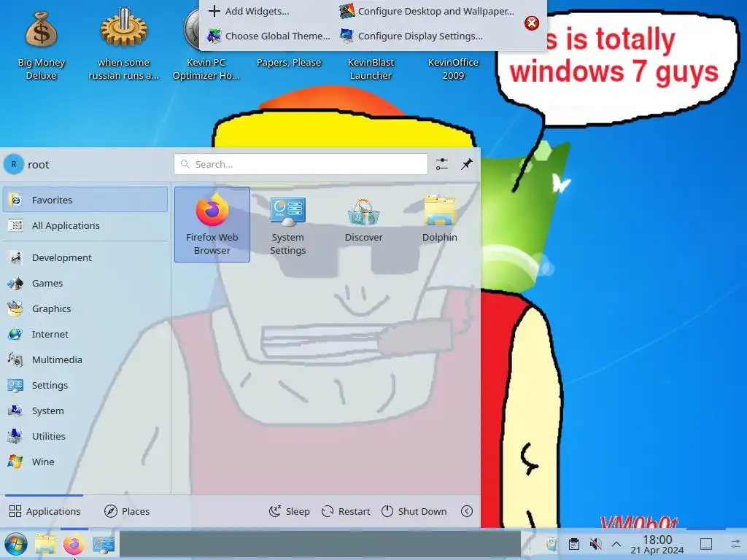Open the Games category
The width and height of the screenshot is (747, 560).
(x=85, y=284)
